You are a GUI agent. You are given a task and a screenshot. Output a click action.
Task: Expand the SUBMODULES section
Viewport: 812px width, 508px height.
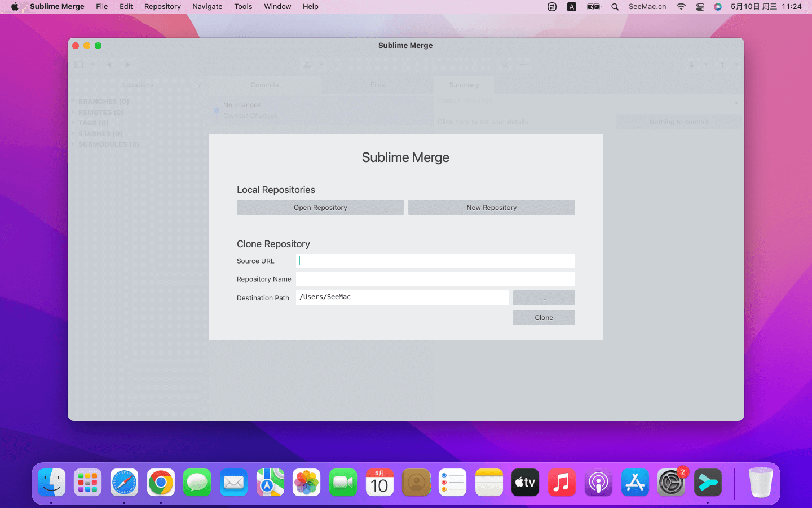click(x=73, y=144)
